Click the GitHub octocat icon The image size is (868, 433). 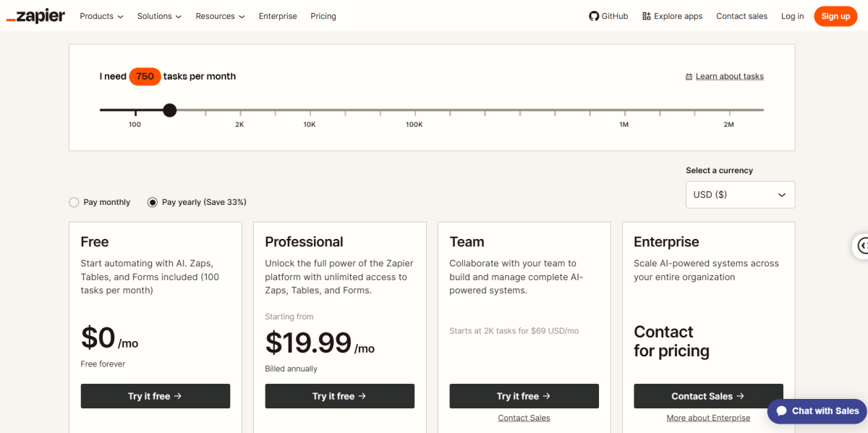[594, 16]
